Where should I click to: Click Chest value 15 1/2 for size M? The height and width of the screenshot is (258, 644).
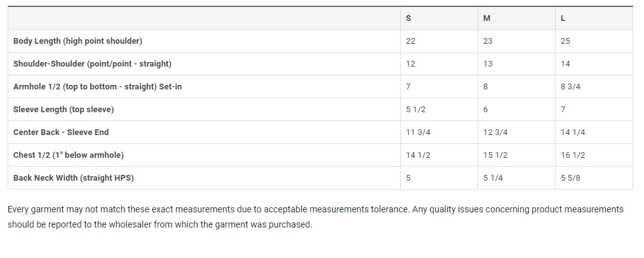coord(495,155)
